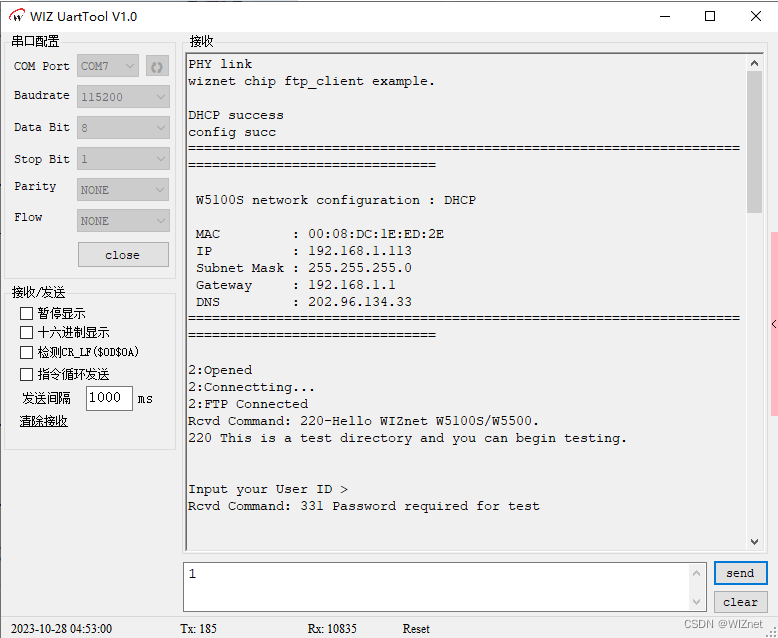Click the '2:Connectting...' log line
Image resolution: width=778 pixels, height=638 pixels.
coord(252,387)
